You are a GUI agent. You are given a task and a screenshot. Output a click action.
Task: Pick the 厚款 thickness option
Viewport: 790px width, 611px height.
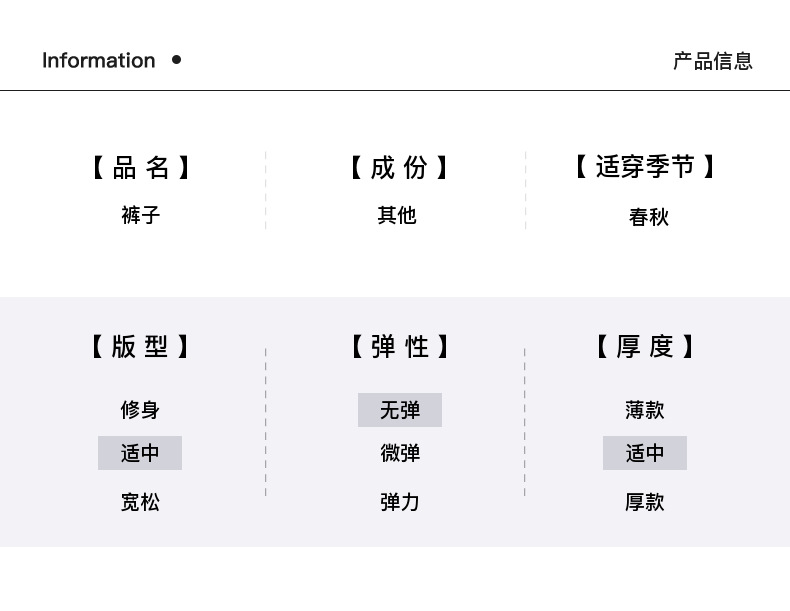point(645,502)
